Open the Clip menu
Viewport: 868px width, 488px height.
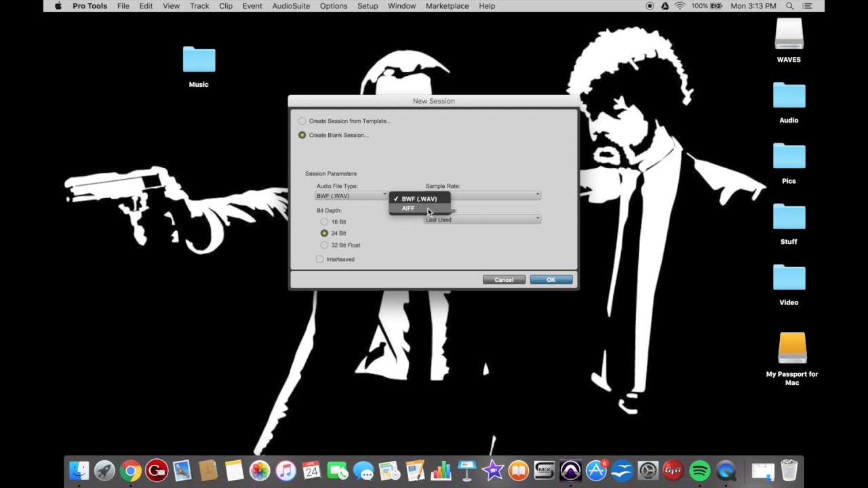coord(226,6)
